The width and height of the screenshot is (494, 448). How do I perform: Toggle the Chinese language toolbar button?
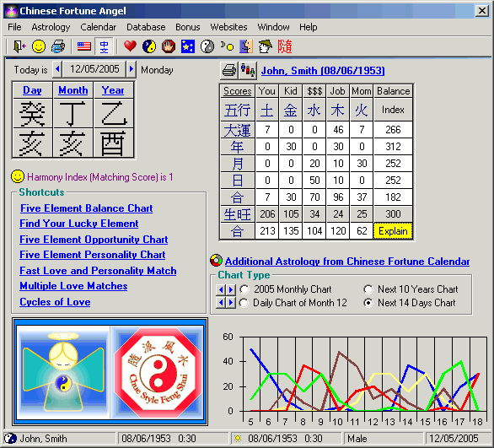tap(104, 46)
